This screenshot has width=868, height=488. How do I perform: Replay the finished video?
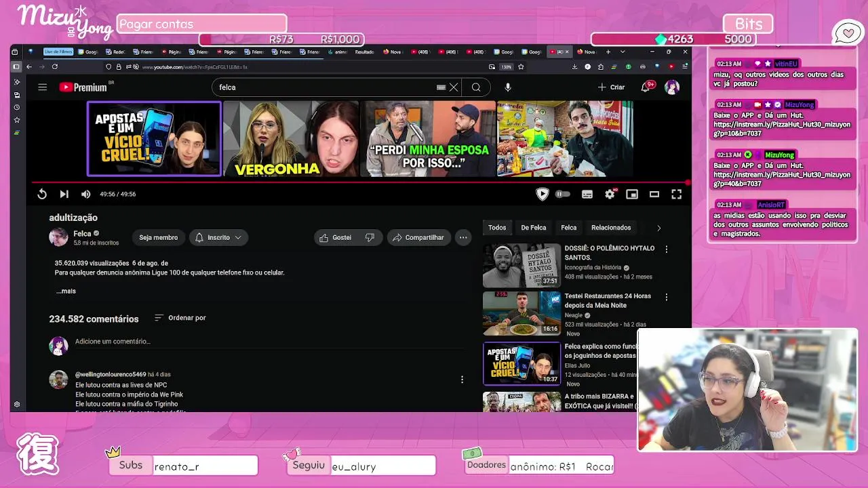pos(42,195)
